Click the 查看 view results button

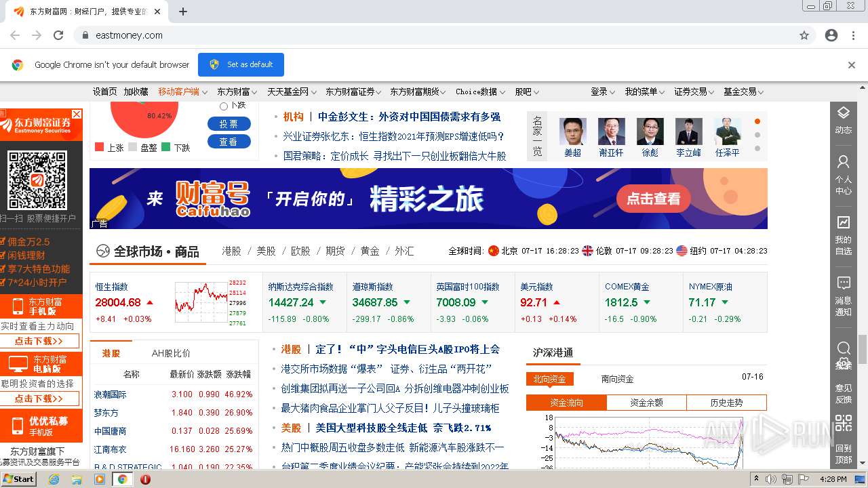tap(229, 142)
